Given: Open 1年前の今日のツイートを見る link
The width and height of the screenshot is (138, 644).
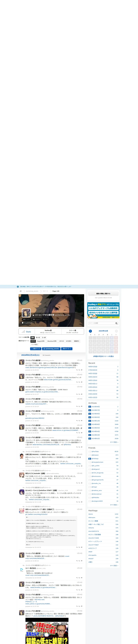Looking at the screenshot, I should 103,356.
